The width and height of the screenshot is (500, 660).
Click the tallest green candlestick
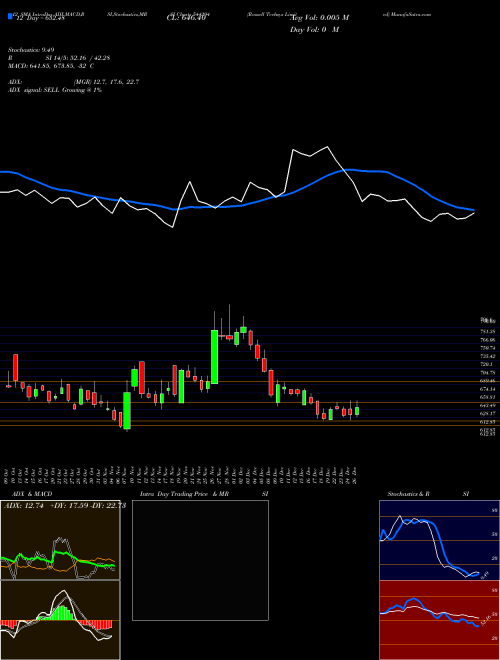click(214, 357)
